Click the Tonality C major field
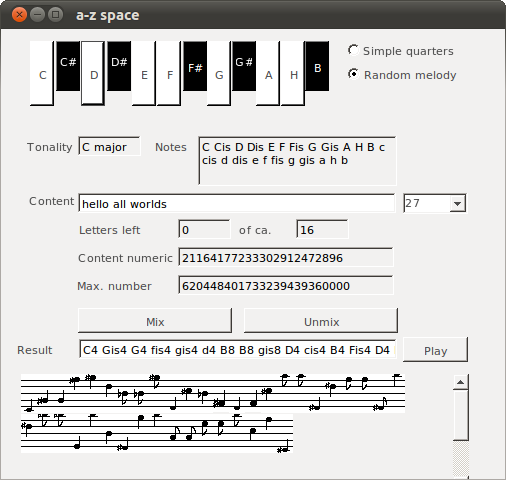 coord(110,146)
